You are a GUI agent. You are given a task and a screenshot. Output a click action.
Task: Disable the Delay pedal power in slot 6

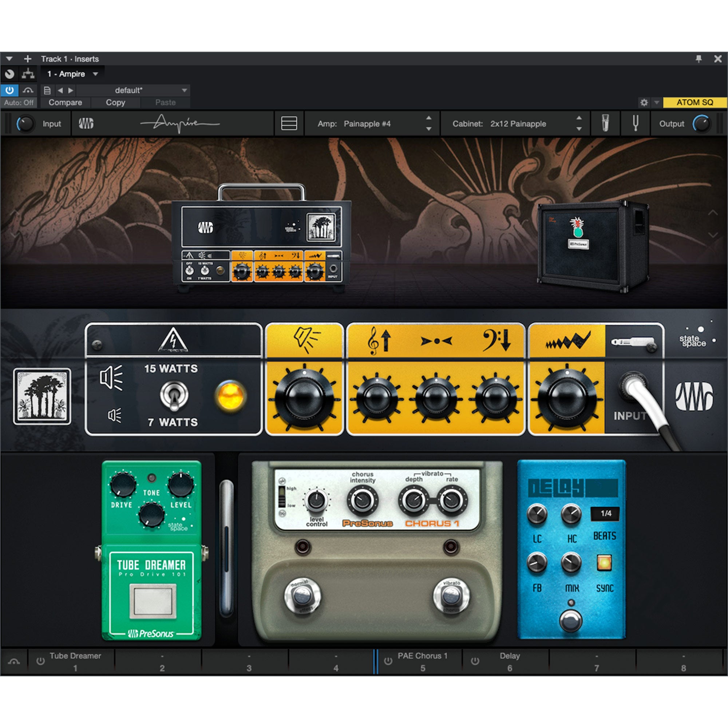click(x=474, y=657)
